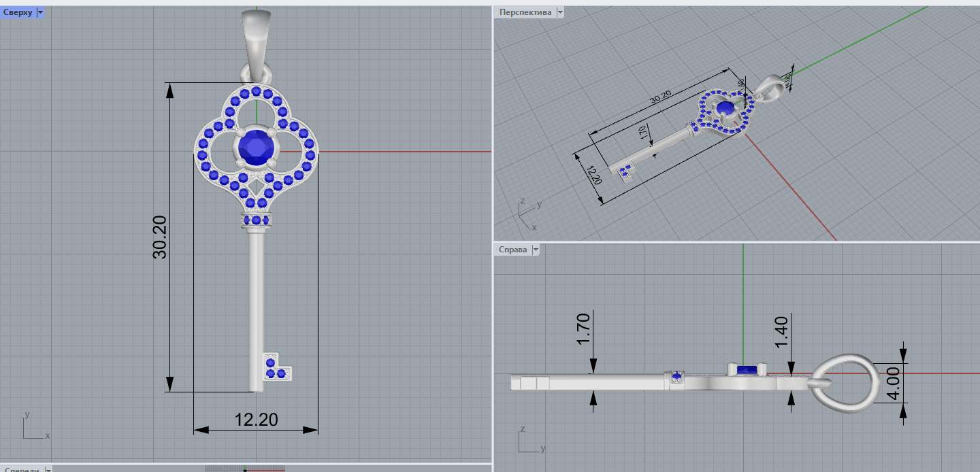
Task: Select the key shaft in top view
Action: (x=256, y=306)
